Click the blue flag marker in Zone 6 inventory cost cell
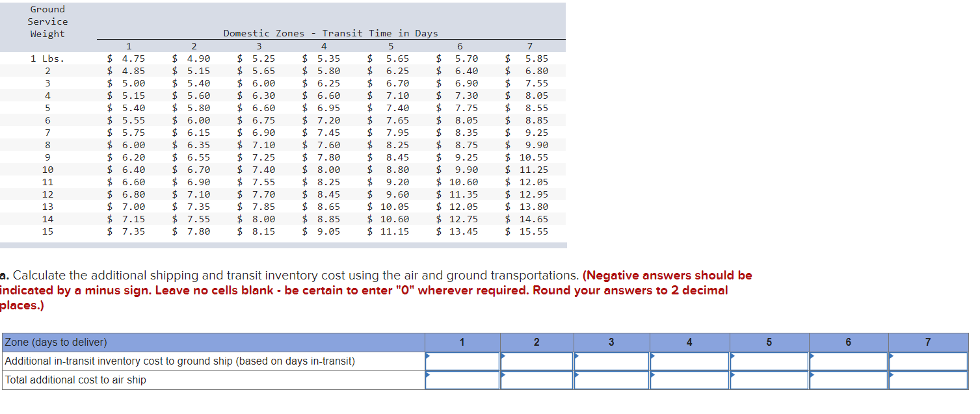The height and width of the screenshot is (414, 980). click(x=811, y=357)
